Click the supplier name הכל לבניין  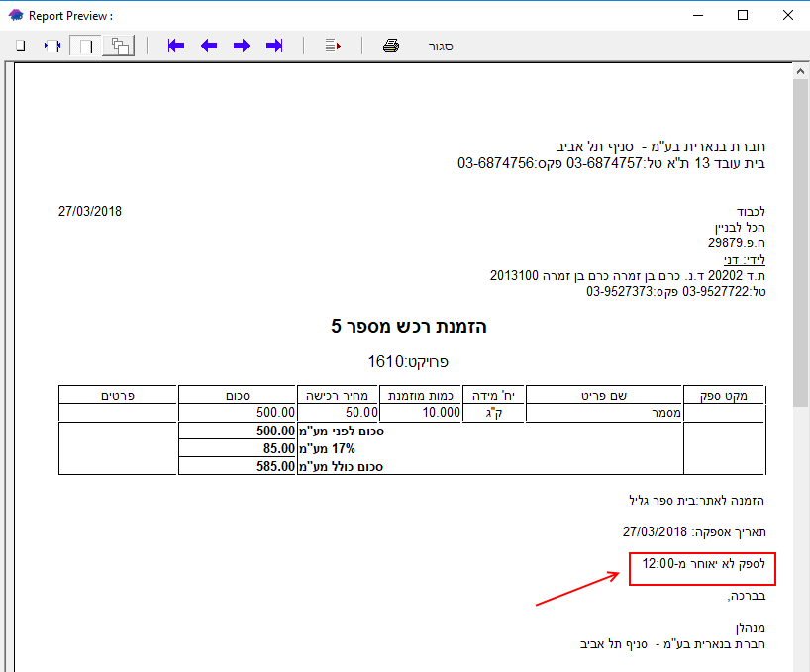[x=740, y=227]
